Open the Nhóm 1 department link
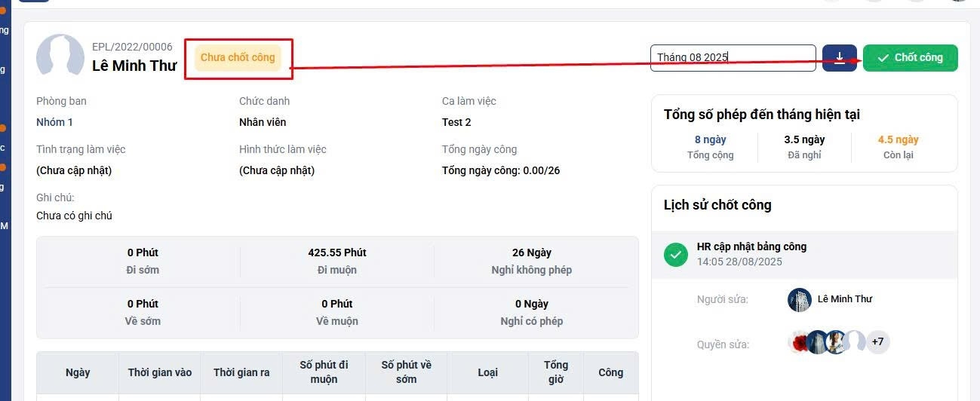The height and width of the screenshot is (401, 980). [x=55, y=122]
